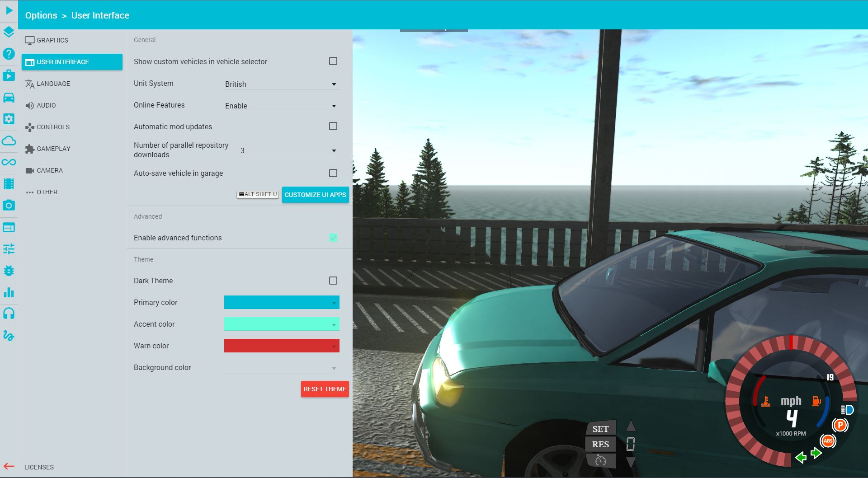Open the Unit System dropdown
868x478 pixels.
[x=282, y=84]
